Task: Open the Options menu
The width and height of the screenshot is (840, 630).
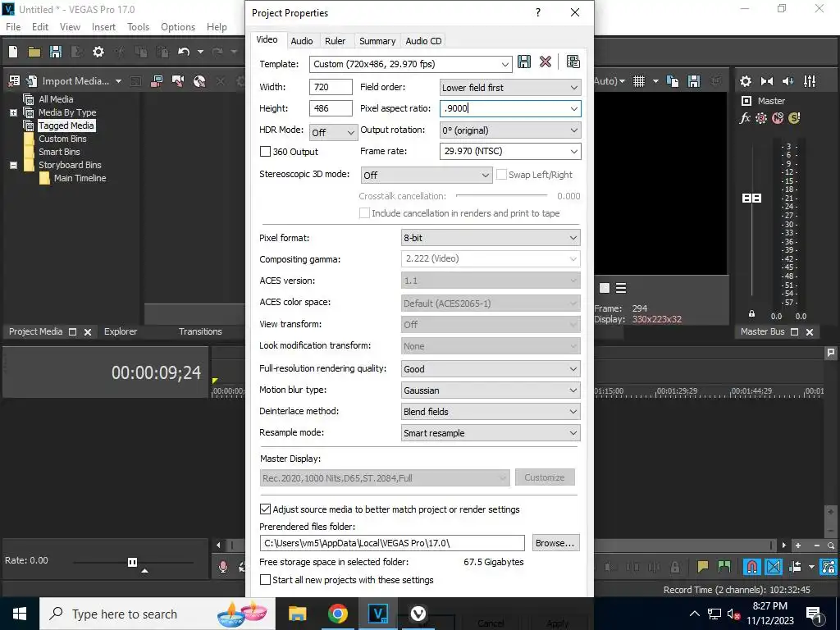Action: point(178,27)
